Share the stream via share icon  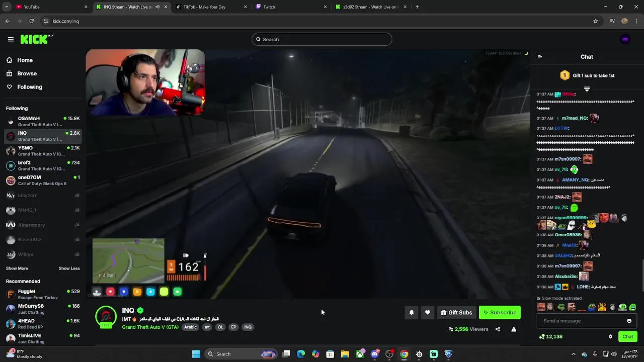coord(498,329)
